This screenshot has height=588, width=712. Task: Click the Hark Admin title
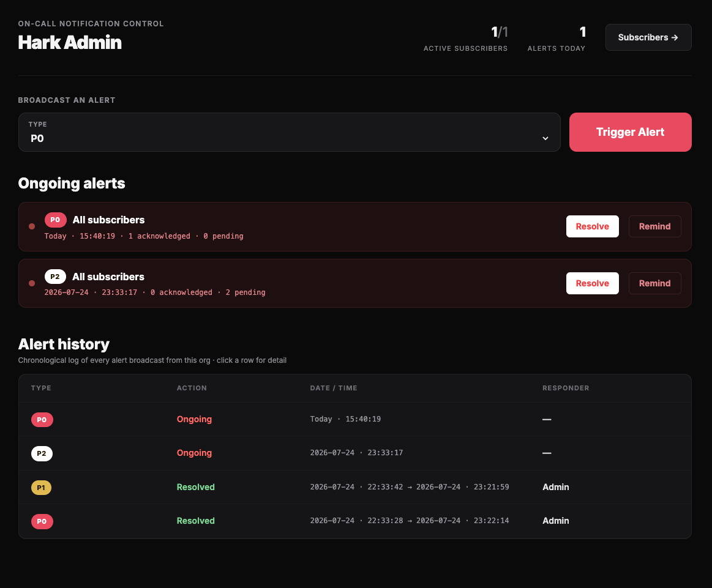[70, 42]
